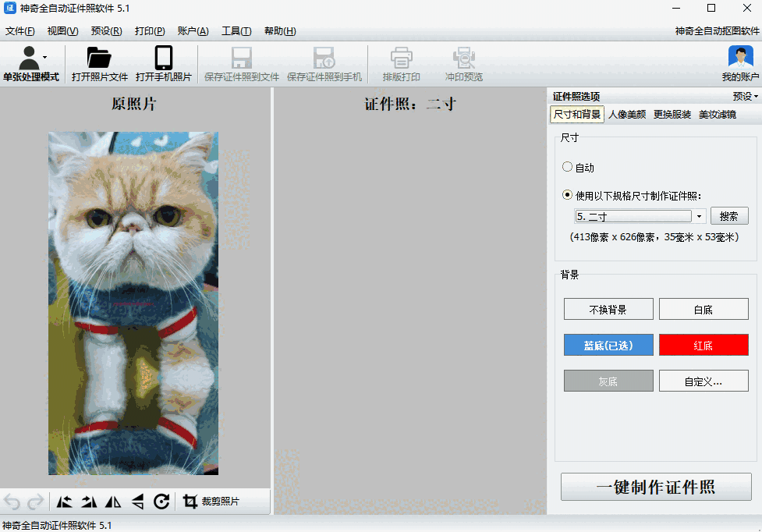Open the layout print (排版打印) tool
This screenshot has height=532, width=762.
401,62
